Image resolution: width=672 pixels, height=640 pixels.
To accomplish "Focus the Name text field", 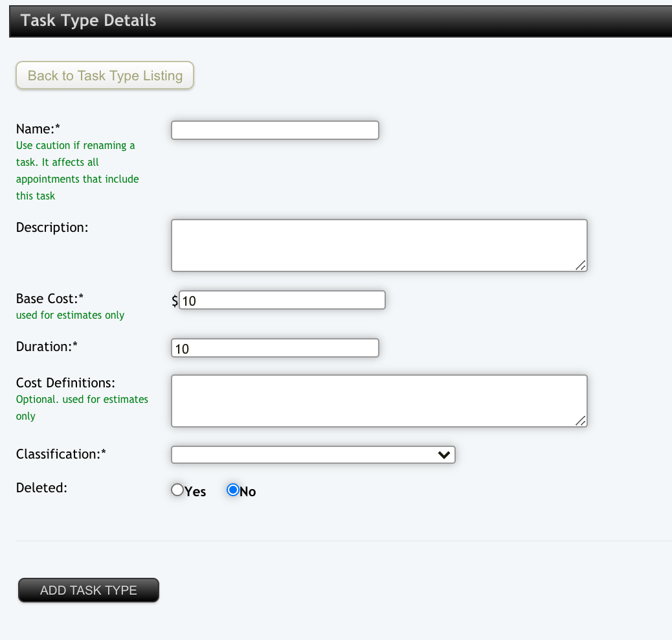I will click(x=274, y=130).
